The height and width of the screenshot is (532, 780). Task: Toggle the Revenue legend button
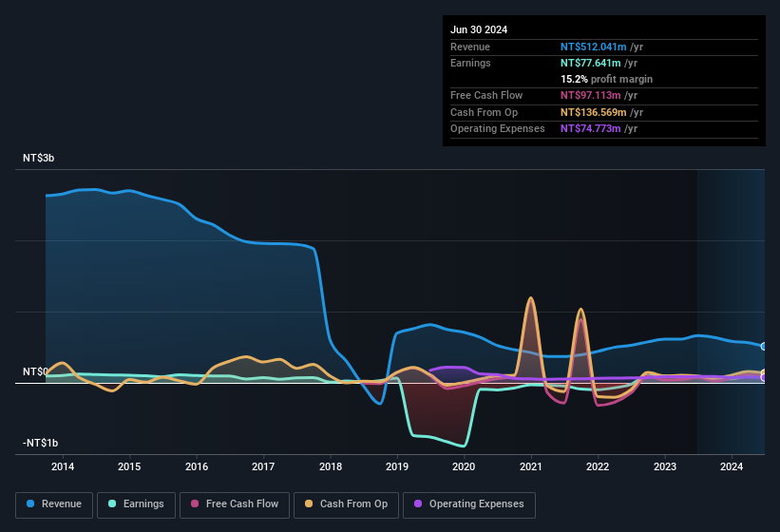pos(54,504)
